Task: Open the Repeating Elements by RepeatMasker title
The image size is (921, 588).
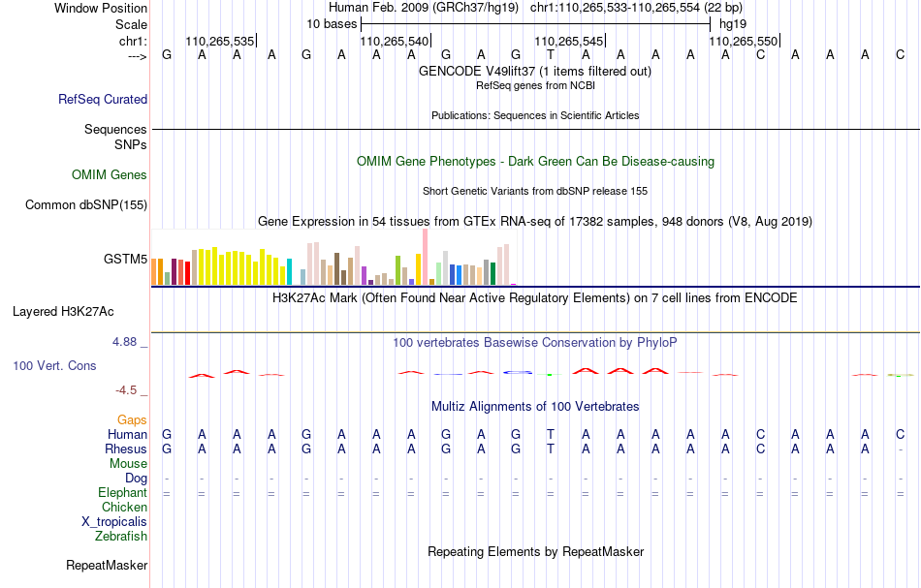Action: pos(535,552)
